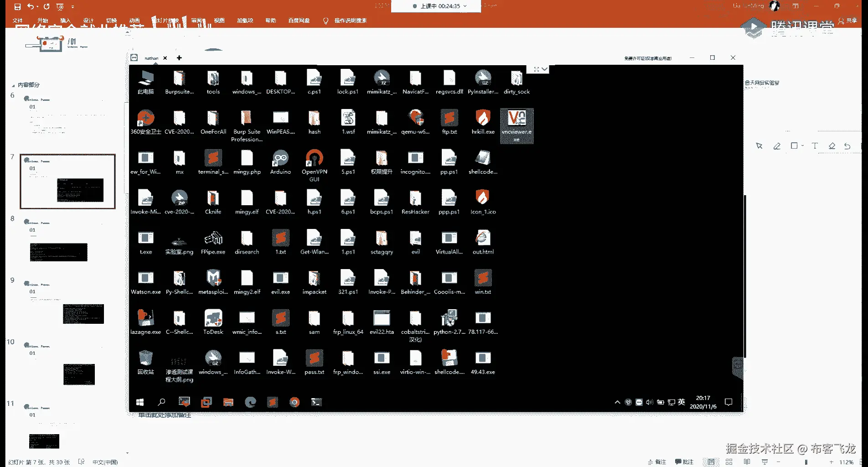
Task: Undo the last annotation
Action: click(x=847, y=146)
